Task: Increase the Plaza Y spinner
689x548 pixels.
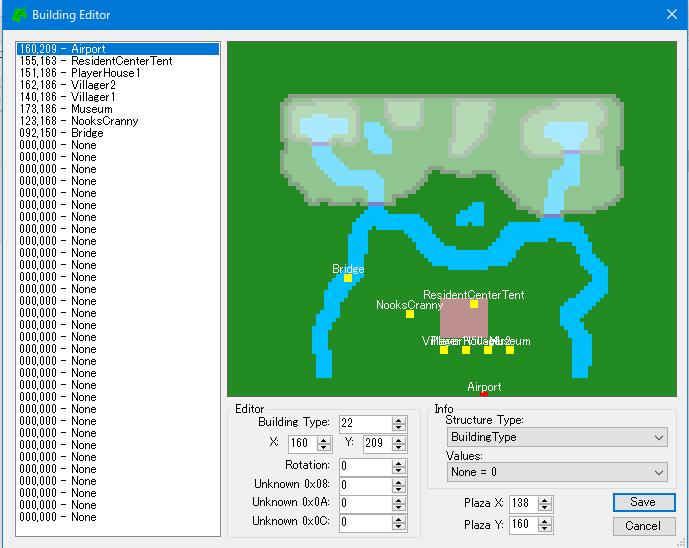Action: point(545,522)
